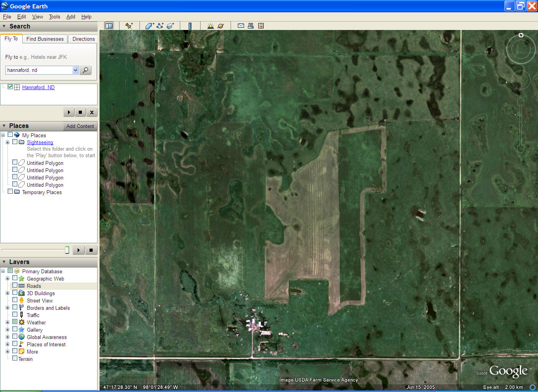This screenshot has width=538, height=392.
Task: Check the Sightseeing folder checkbox
Action: [15, 142]
